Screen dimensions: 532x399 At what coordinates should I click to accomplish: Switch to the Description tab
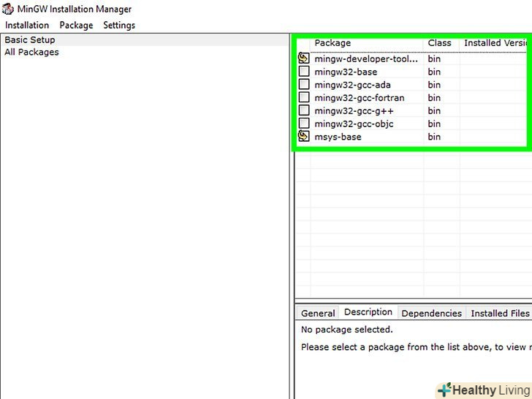[368, 312]
